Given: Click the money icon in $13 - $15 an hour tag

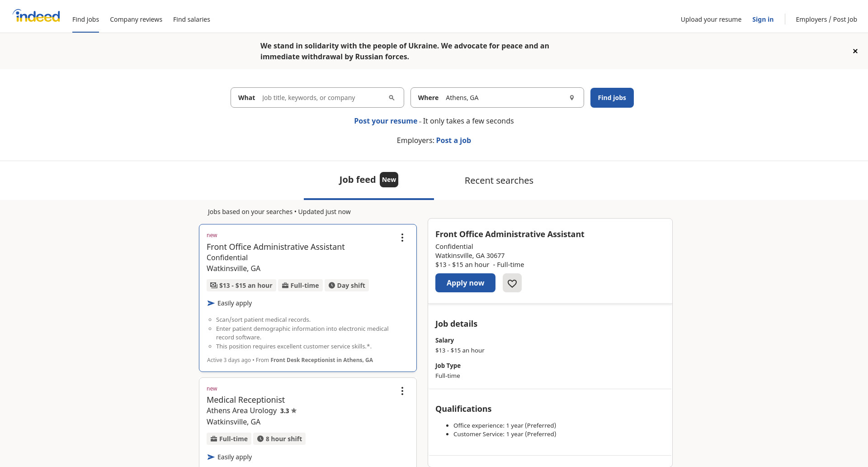Looking at the screenshot, I should point(213,286).
